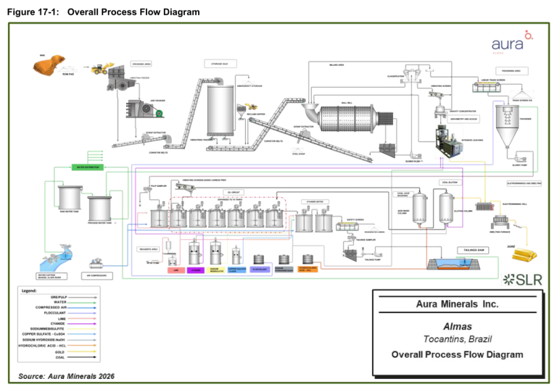Click the 'CYANIDE DETOX' label box
The width and height of the screenshot is (557, 392).
(315, 202)
